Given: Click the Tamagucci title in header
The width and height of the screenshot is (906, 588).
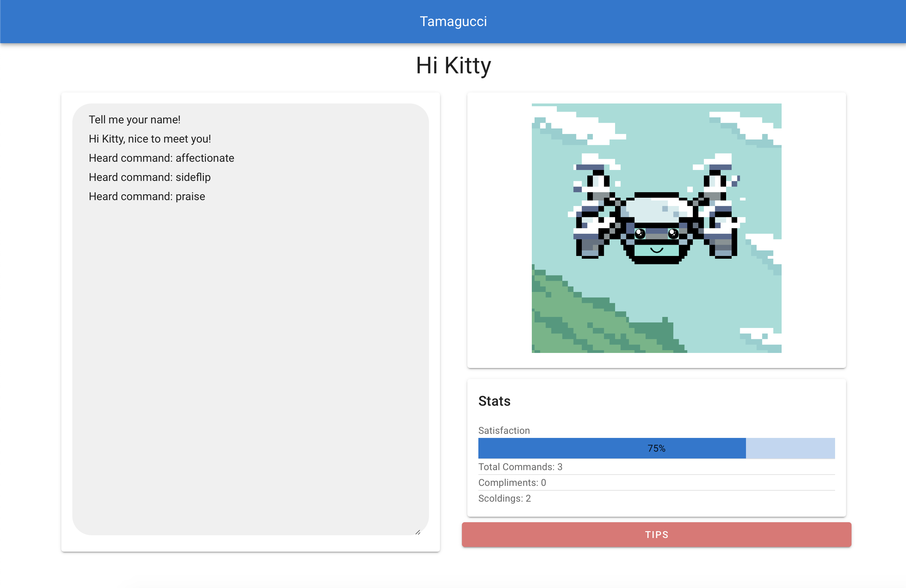Looking at the screenshot, I should (x=453, y=21).
